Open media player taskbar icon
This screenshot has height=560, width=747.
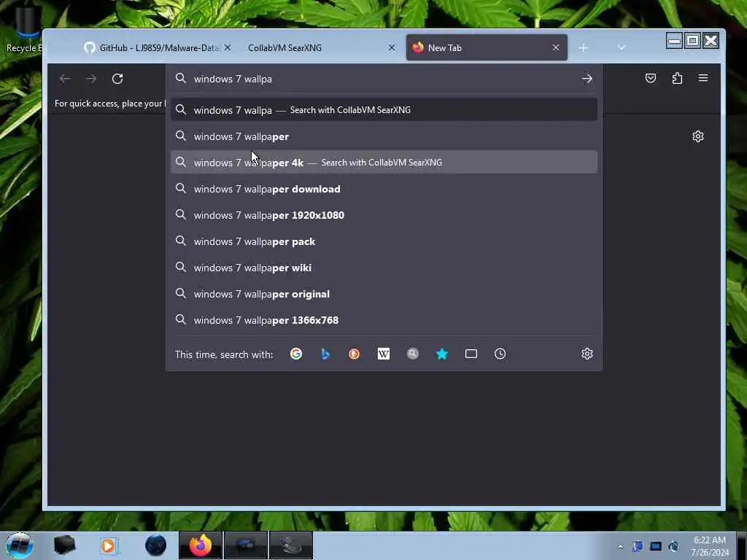coord(109,545)
